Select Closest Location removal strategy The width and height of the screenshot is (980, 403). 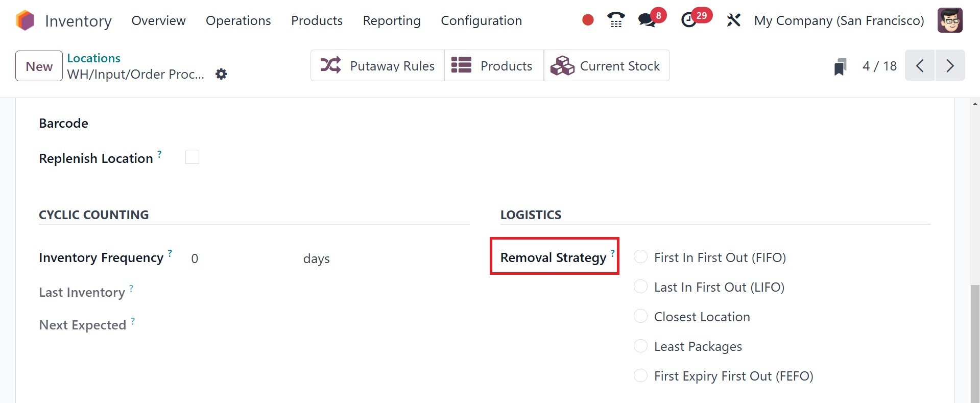(x=640, y=316)
